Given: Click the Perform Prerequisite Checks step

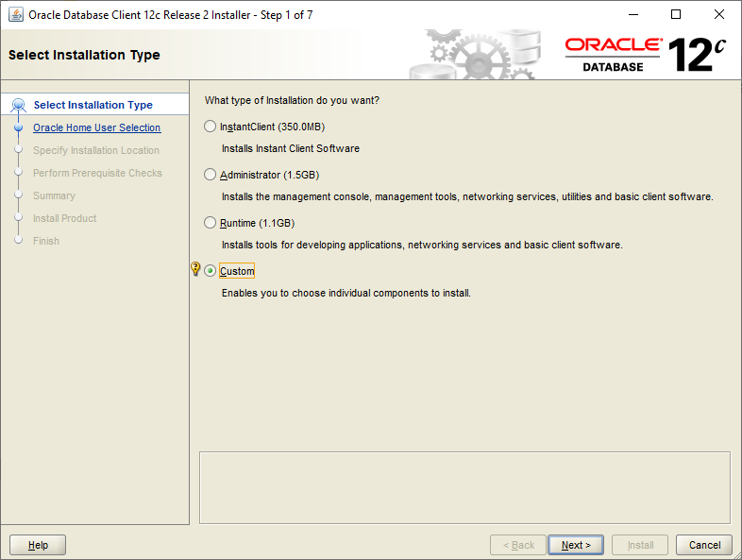Looking at the screenshot, I should [97, 173].
